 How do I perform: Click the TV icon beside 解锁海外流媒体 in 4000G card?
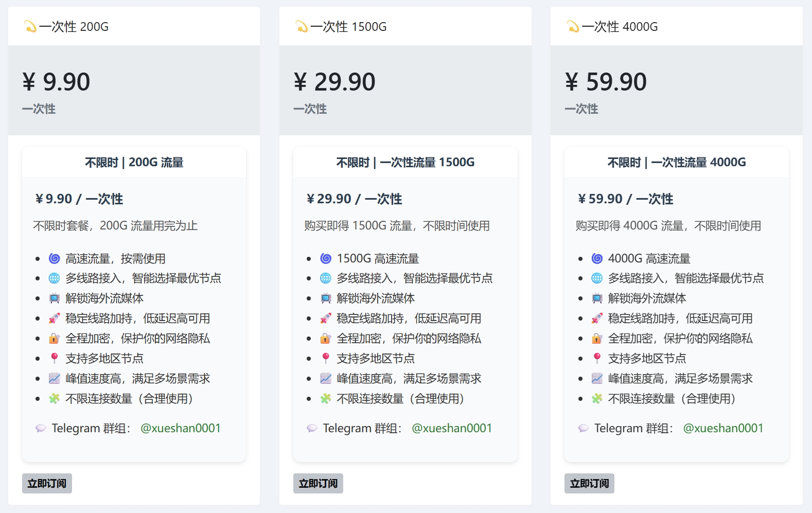597,298
